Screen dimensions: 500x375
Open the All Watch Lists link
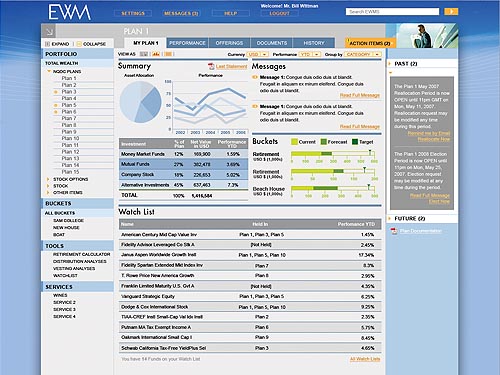tap(365, 359)
